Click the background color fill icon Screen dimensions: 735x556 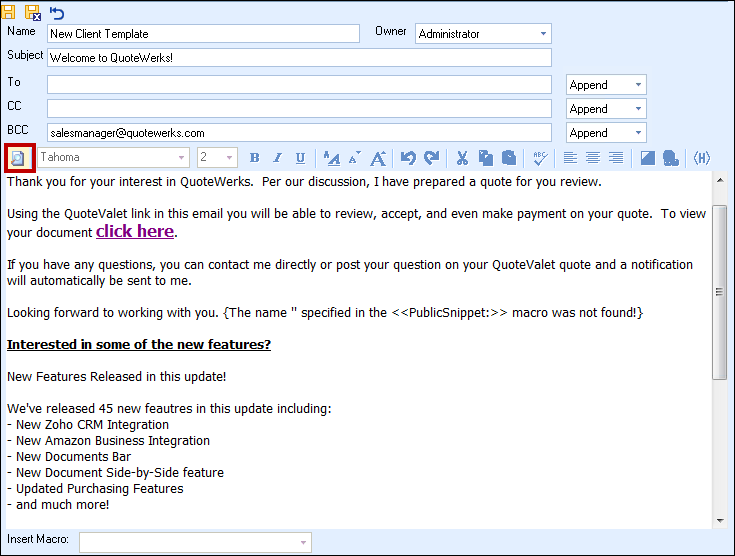point(648,158)
